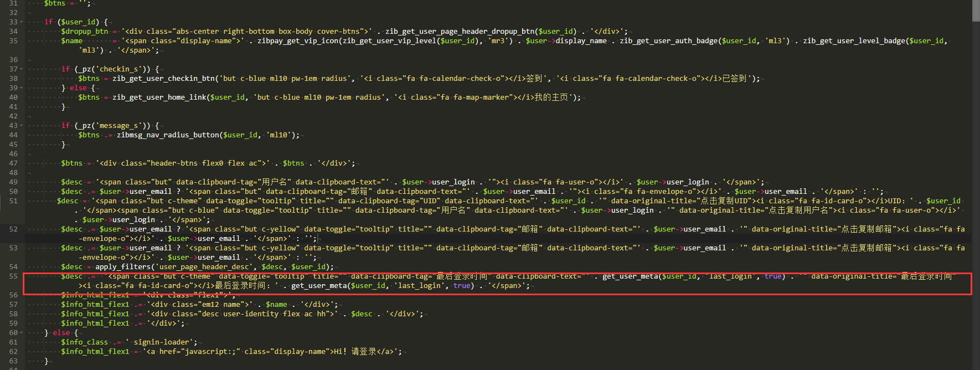Fold the checkin_s if block at line 37

click(x=22, y=69)
